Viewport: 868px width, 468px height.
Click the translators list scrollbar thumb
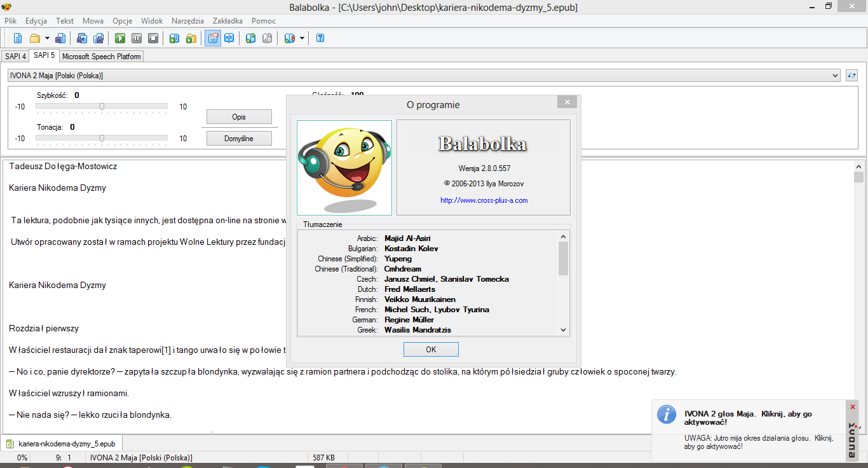click(563, 258)
